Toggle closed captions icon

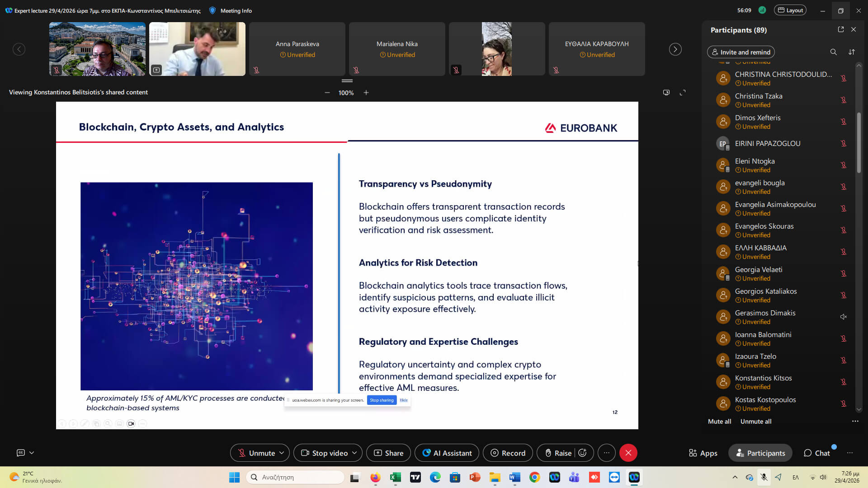[x=20, y=452]
